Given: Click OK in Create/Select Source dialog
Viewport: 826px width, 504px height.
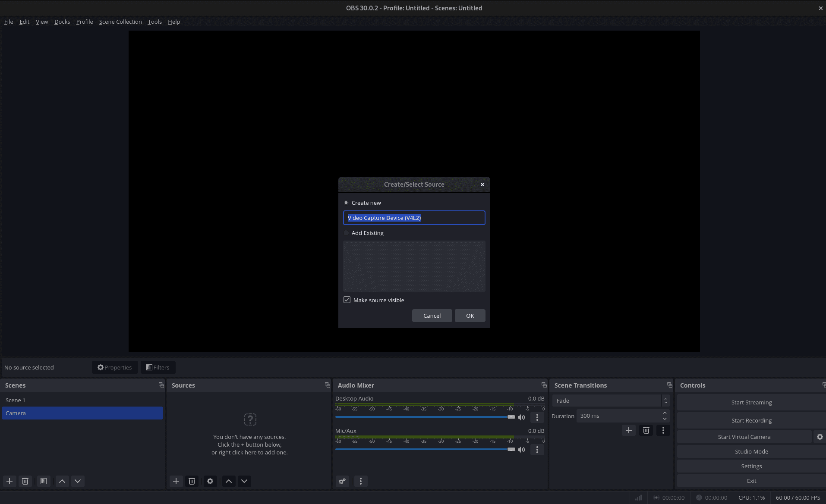Looking at the screenshot, I should pos(470,316).
